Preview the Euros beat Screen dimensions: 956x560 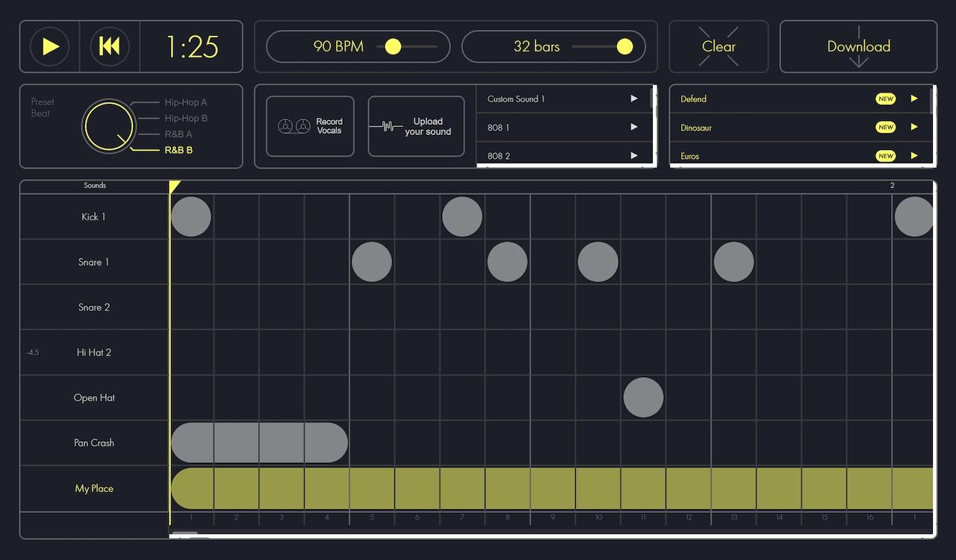click(x=913, y=155)
